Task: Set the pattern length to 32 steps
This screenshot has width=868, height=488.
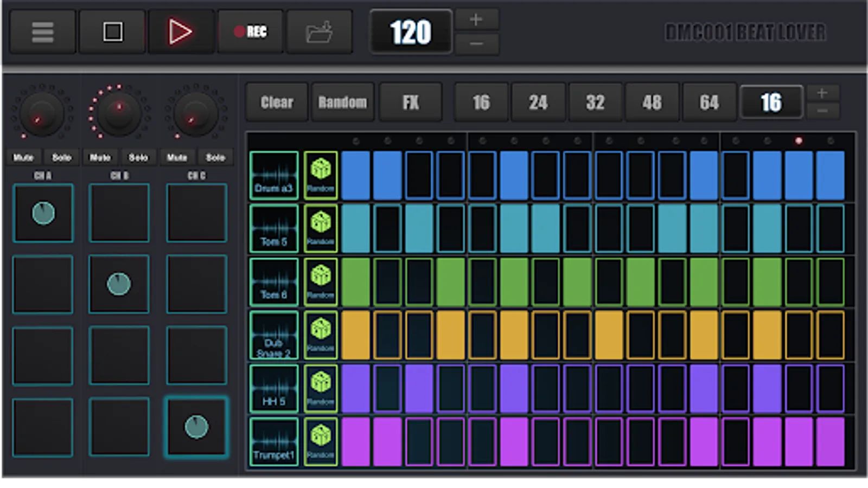Action: pos(595,102)
